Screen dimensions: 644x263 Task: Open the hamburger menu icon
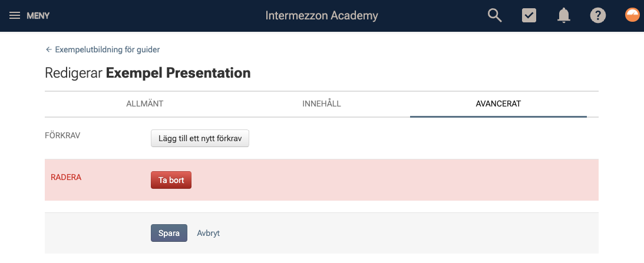[x=15, y=15]
